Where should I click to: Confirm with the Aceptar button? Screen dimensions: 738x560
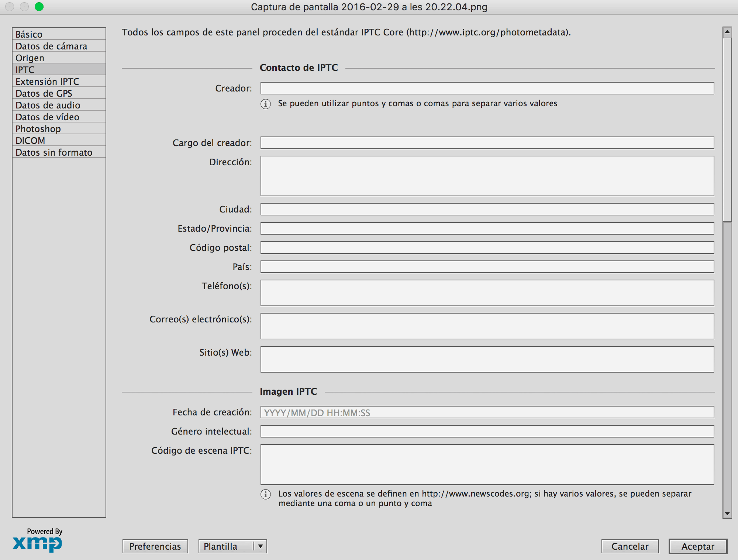[x=697, y=546]
